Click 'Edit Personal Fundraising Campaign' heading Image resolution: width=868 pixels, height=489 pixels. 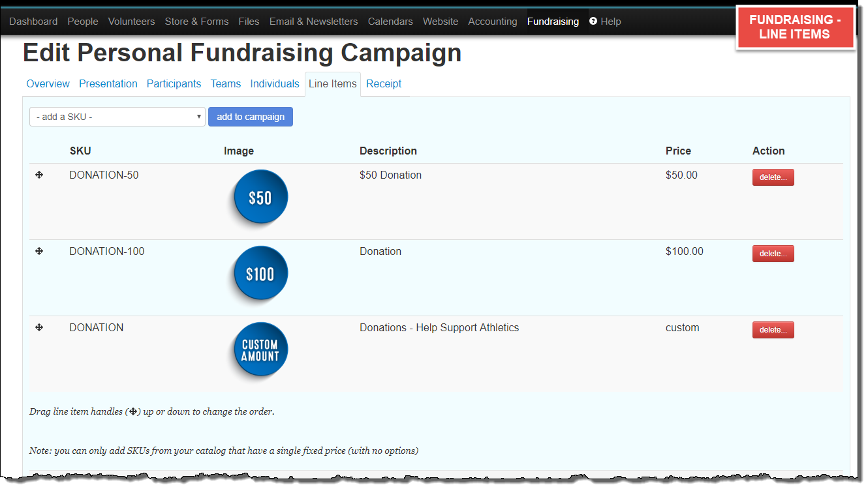pos(242,52)
